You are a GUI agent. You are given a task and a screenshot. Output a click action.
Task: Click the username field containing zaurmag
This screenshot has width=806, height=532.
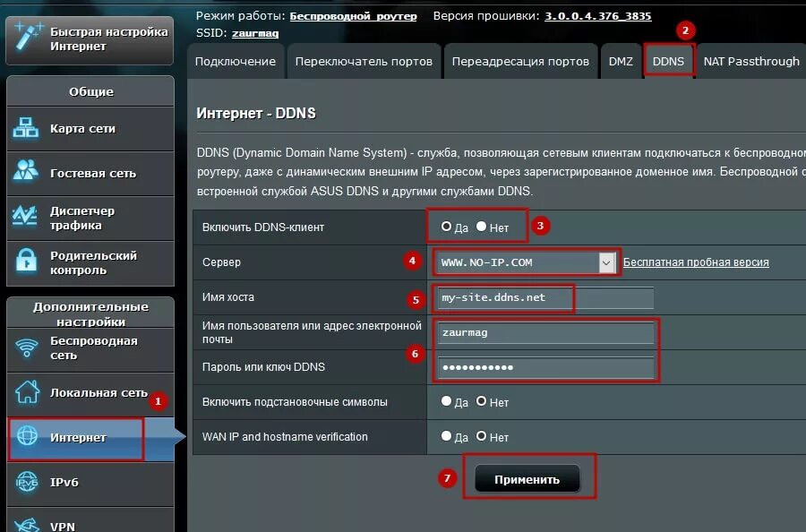click(545, 332)
